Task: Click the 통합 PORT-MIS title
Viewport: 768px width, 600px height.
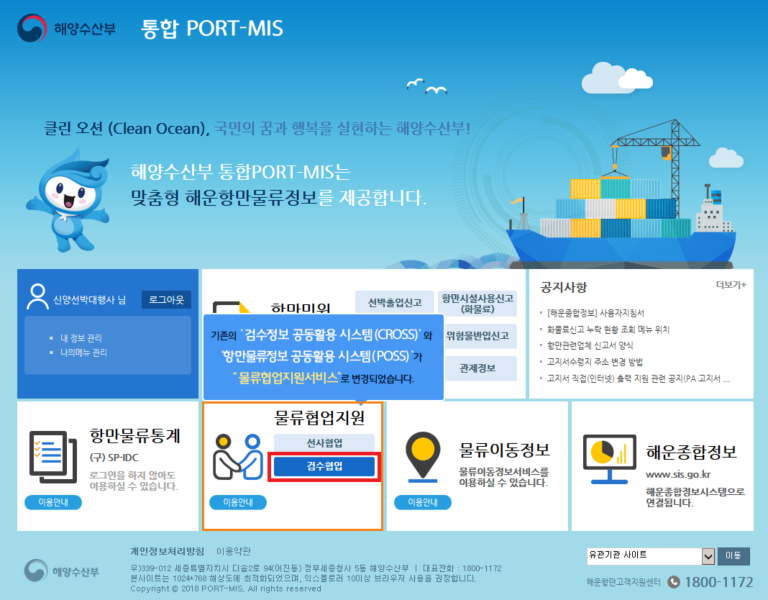Action: [x=212, y=28]
